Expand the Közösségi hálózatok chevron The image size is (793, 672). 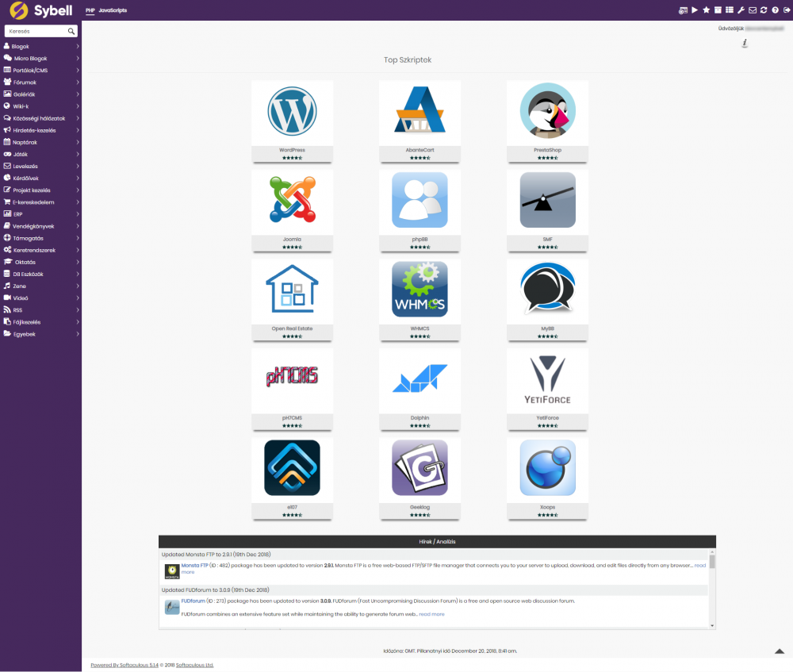78,118
